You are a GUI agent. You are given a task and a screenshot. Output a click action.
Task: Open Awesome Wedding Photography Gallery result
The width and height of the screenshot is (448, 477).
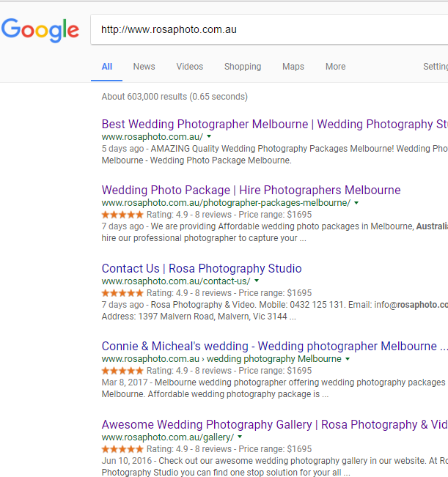pyautogui.click(x=275, y=425)
